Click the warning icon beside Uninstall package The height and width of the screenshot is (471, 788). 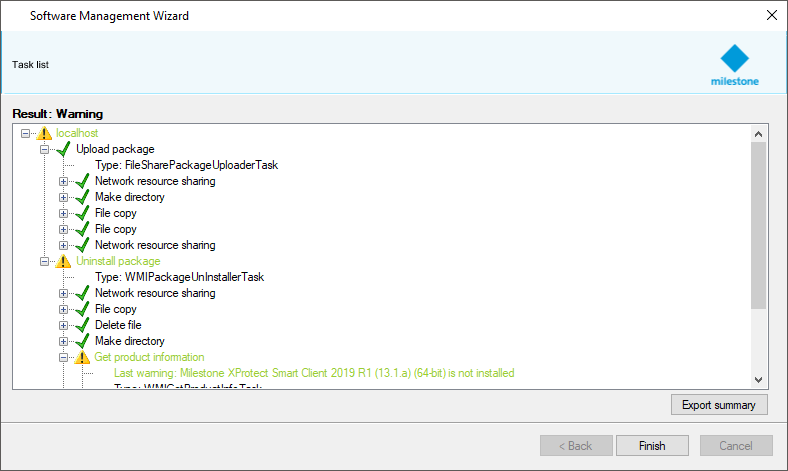(64, 261)
